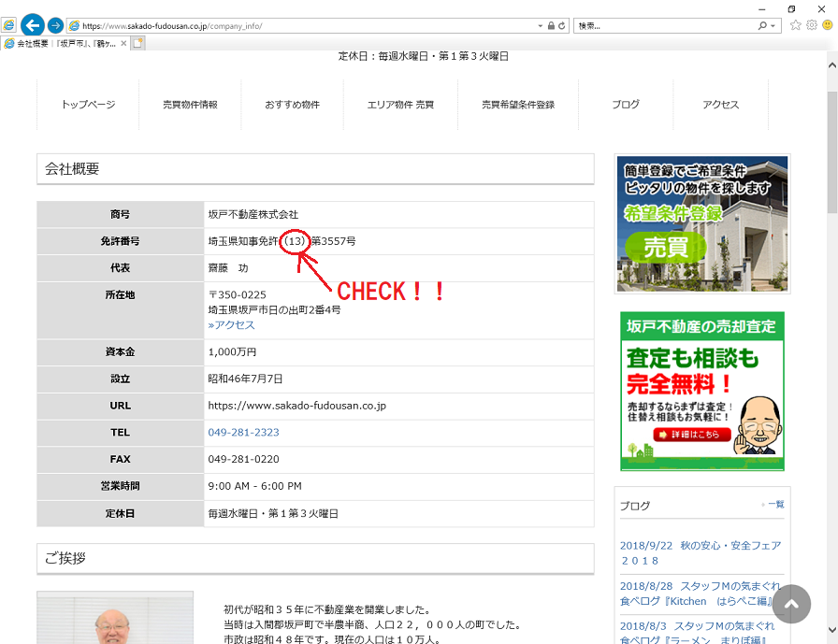Click the 〒350-0225 postal code text
This screenshot has height=644, width=838.
238,294
